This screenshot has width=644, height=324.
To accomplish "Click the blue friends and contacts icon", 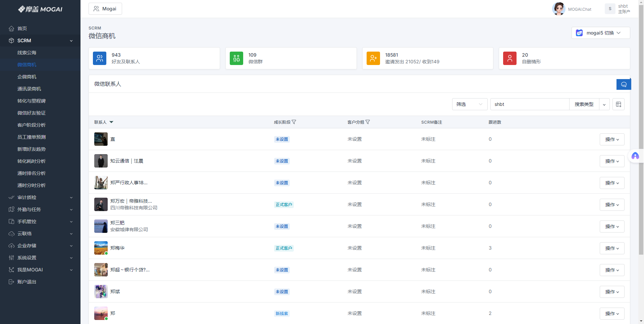I will pos(100,58).
